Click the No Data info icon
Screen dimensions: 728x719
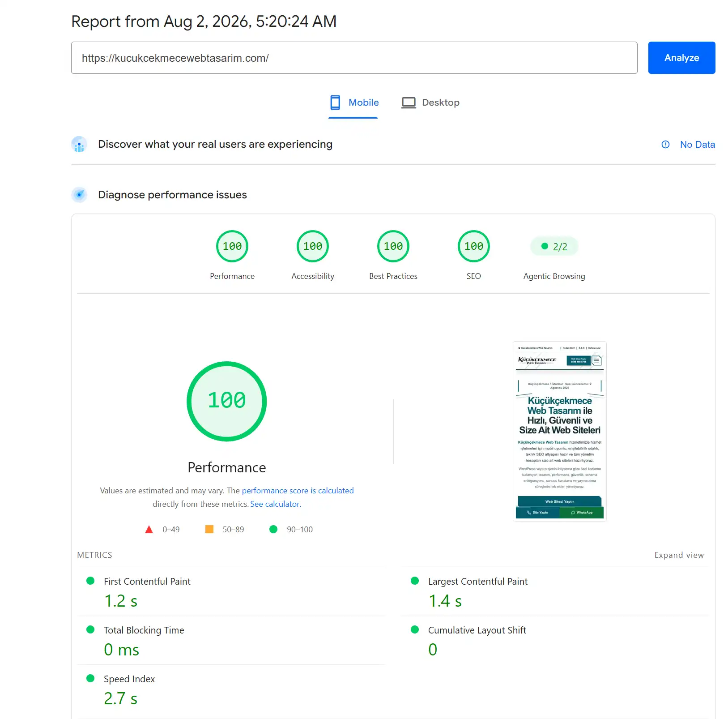click(x=665, y=145)
